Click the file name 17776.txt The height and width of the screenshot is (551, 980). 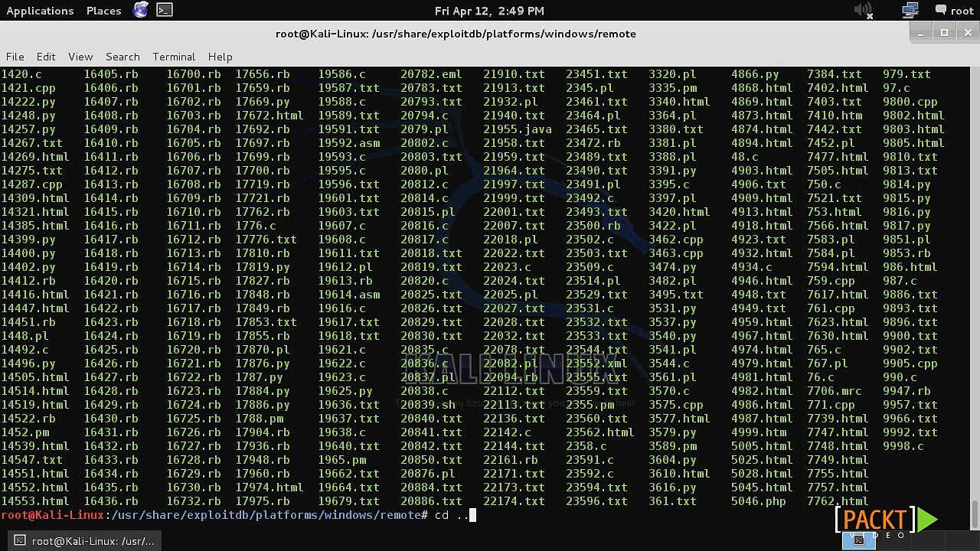(x=266, y=240)
